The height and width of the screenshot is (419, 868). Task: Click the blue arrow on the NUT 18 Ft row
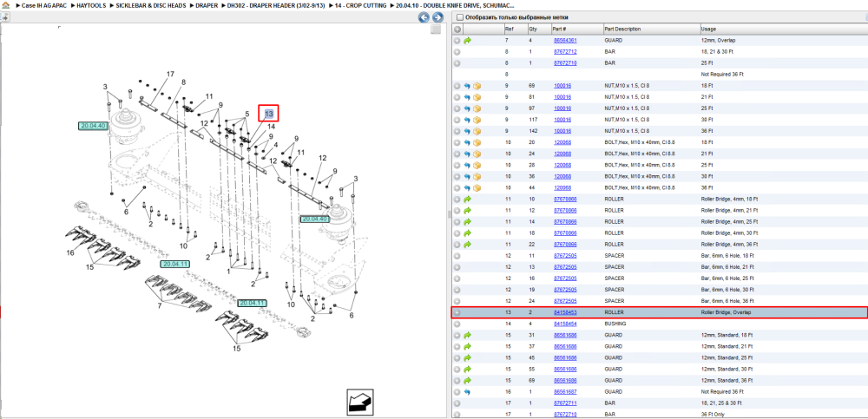pos(467,86)
